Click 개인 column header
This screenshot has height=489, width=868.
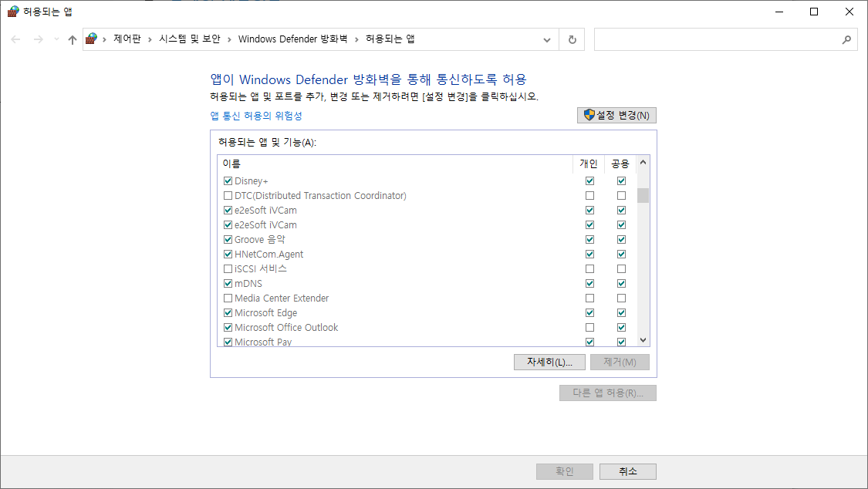point(589,164)
